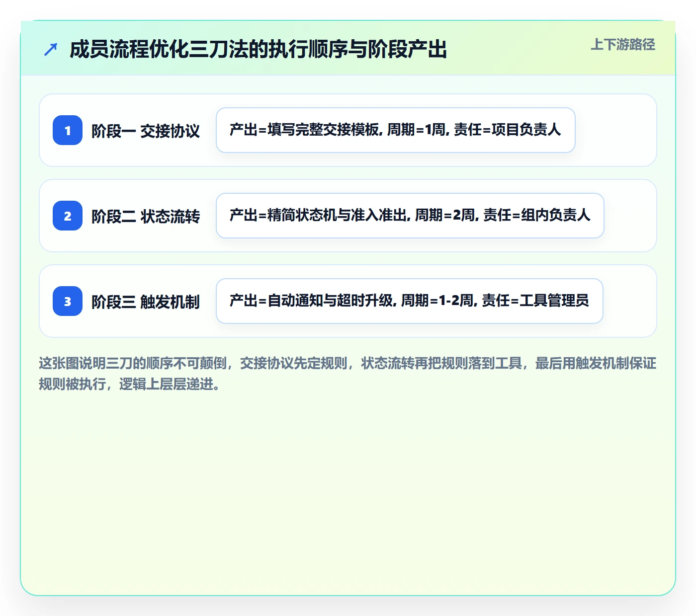Click the box with 产出=精简状态机与准入准出
Viewport: 696px width, 616px height.
pyautogui.click(x=410, y=216)
